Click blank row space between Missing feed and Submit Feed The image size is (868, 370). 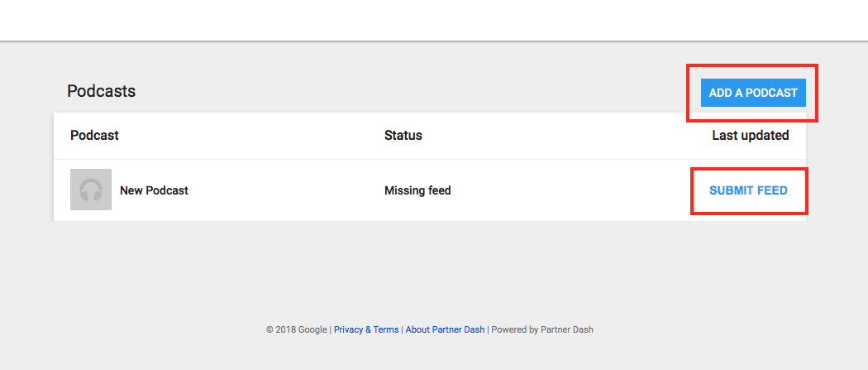point(570,190)
